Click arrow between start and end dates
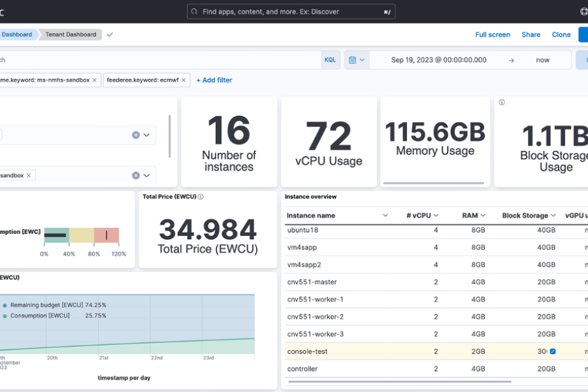 click(x=511, y=60)
